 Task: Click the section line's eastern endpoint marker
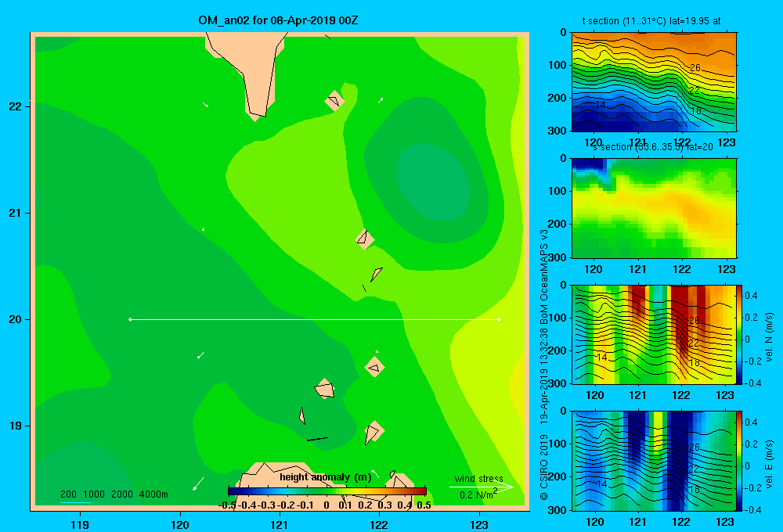(500, 319)
